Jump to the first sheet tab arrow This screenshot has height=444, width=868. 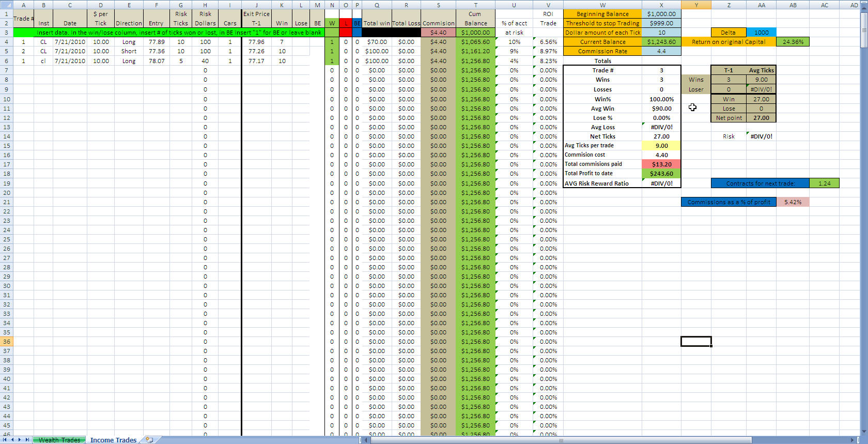6,440
